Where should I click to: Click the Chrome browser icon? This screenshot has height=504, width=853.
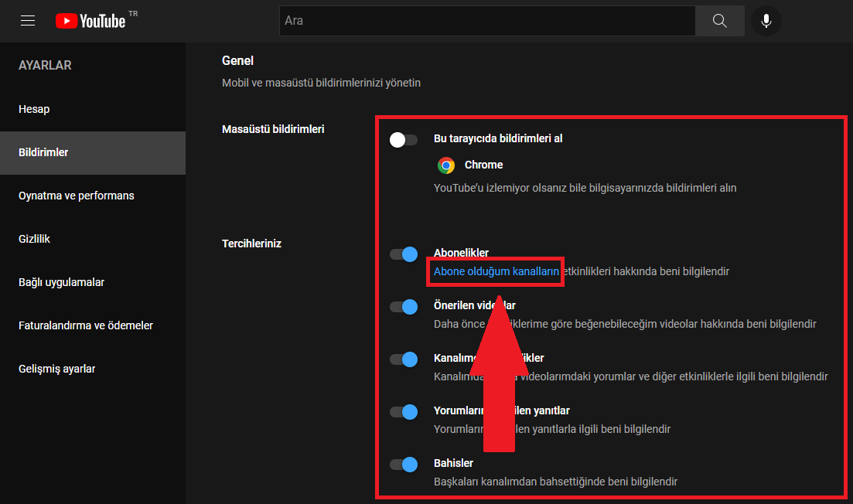click(445, 165)
